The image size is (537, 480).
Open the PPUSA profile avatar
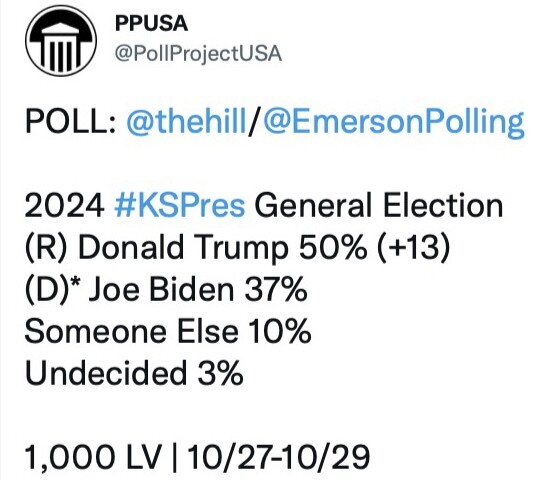tap(61, 41)
